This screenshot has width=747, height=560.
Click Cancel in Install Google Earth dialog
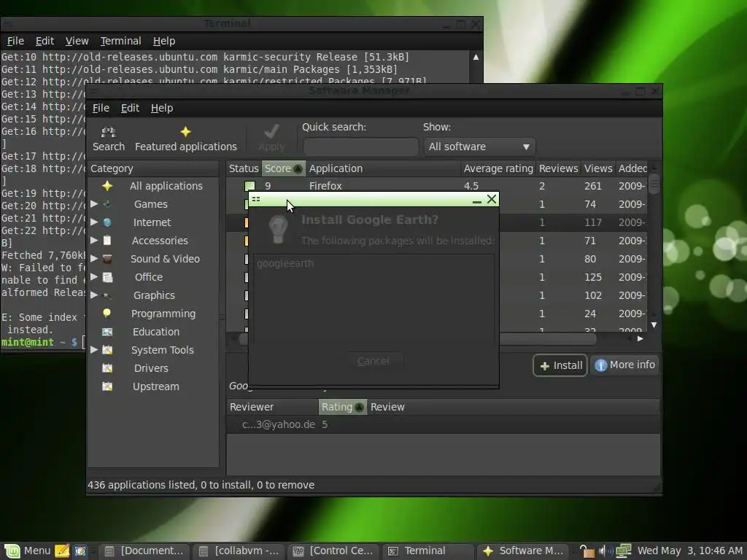pos(373,361)
